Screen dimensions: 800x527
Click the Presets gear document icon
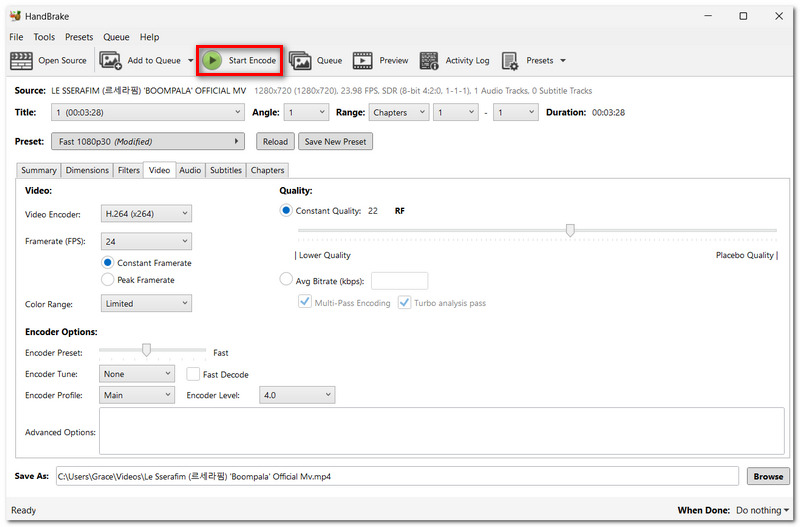pyautogui.click(x=510, y=61)
